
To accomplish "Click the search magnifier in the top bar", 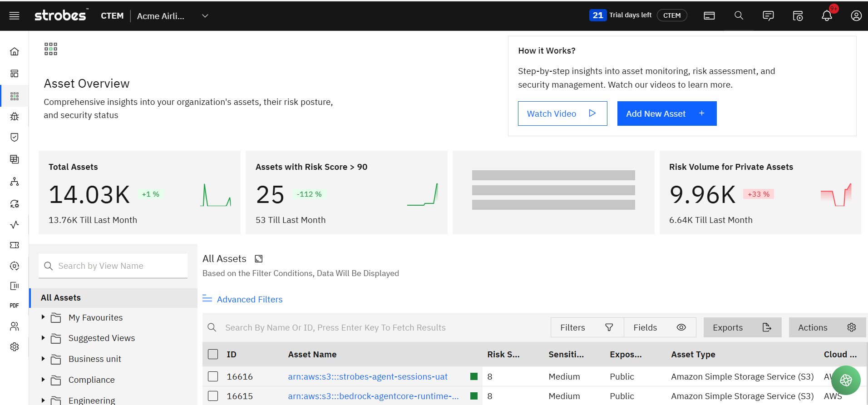I will pos(739,16).
